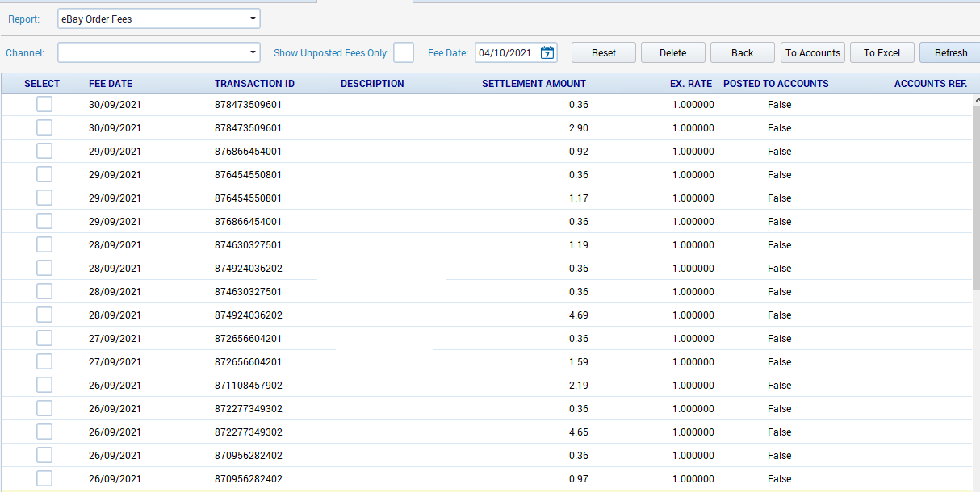
Task: Click settlement amount 1.59 cell
Action: pos(578,362)
